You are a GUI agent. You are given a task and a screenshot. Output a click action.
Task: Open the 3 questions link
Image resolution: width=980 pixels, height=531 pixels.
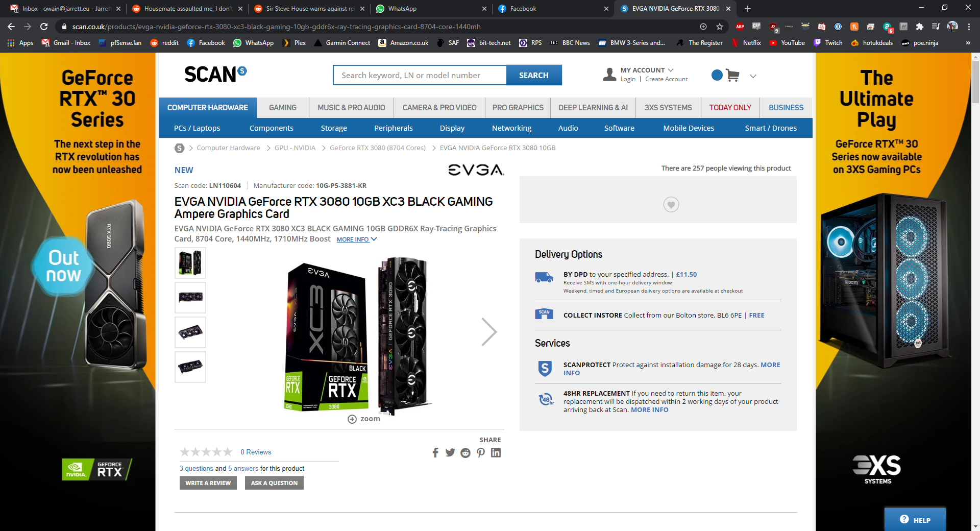(197, 469)
